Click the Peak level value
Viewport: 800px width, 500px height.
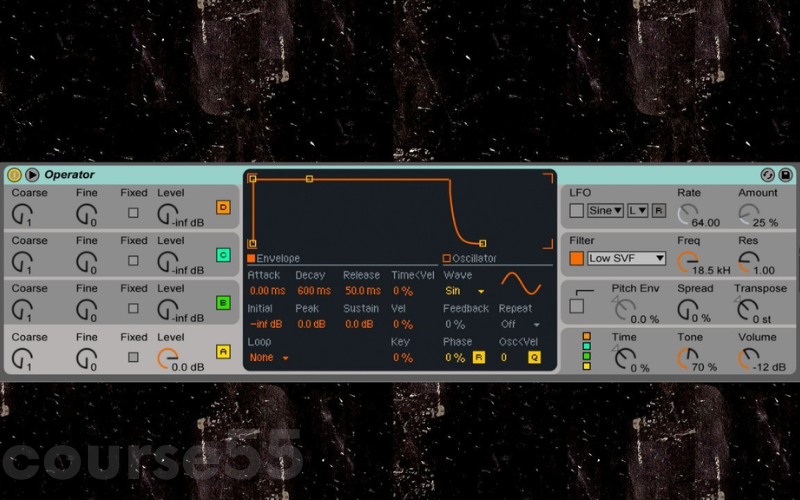point(311,324)
